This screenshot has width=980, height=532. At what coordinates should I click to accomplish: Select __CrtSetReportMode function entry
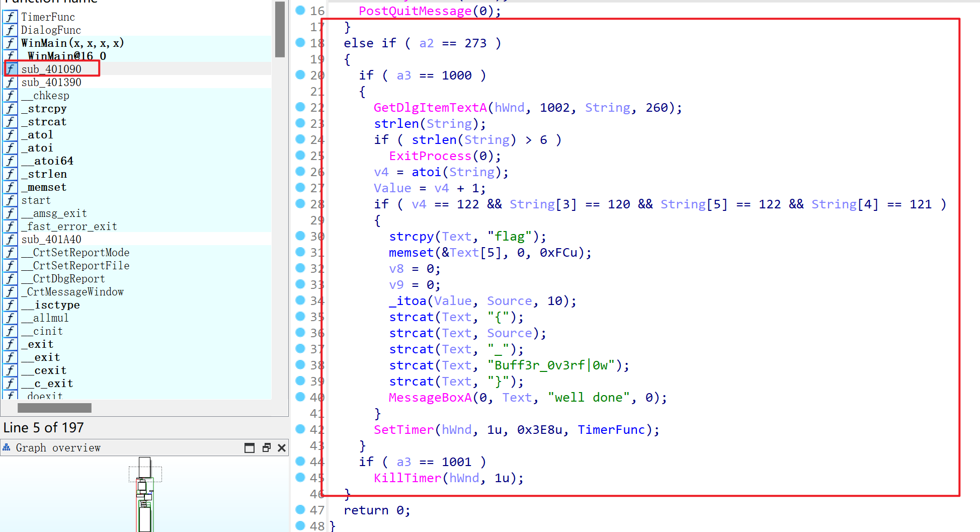(75, 252)
